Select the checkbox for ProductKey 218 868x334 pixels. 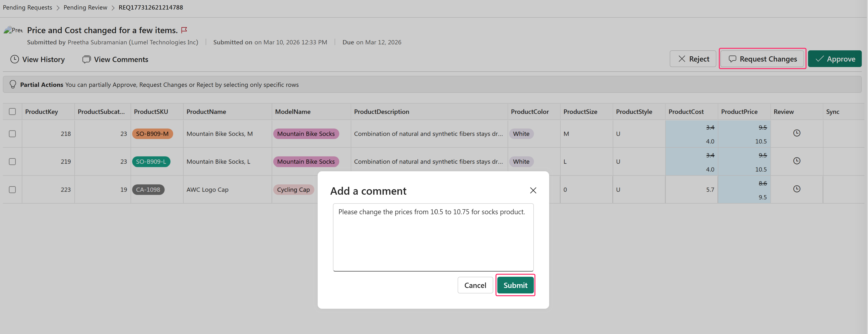click(12, 134)
